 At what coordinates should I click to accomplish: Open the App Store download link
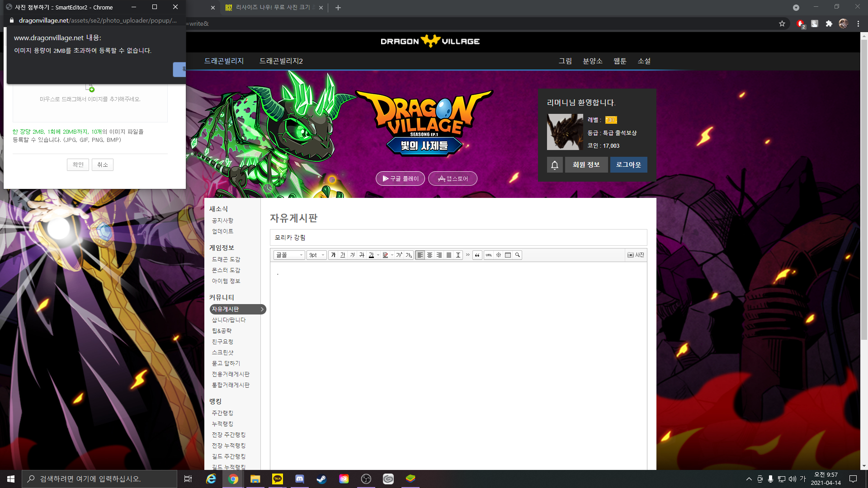click(x=453, y=178)
